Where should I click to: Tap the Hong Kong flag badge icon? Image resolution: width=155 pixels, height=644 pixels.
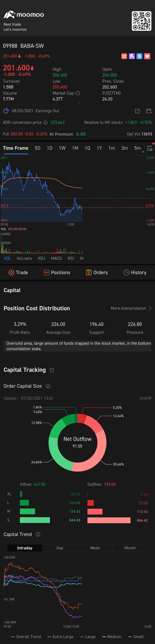pos(124,56)
